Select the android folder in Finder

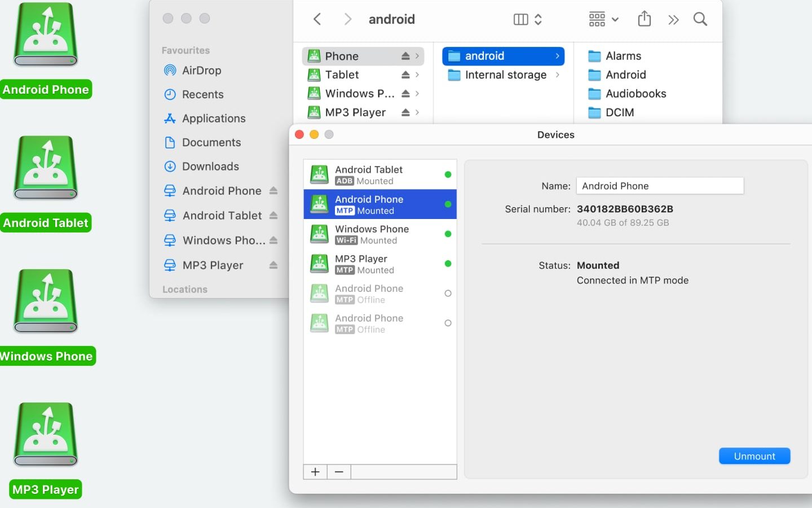503,56
